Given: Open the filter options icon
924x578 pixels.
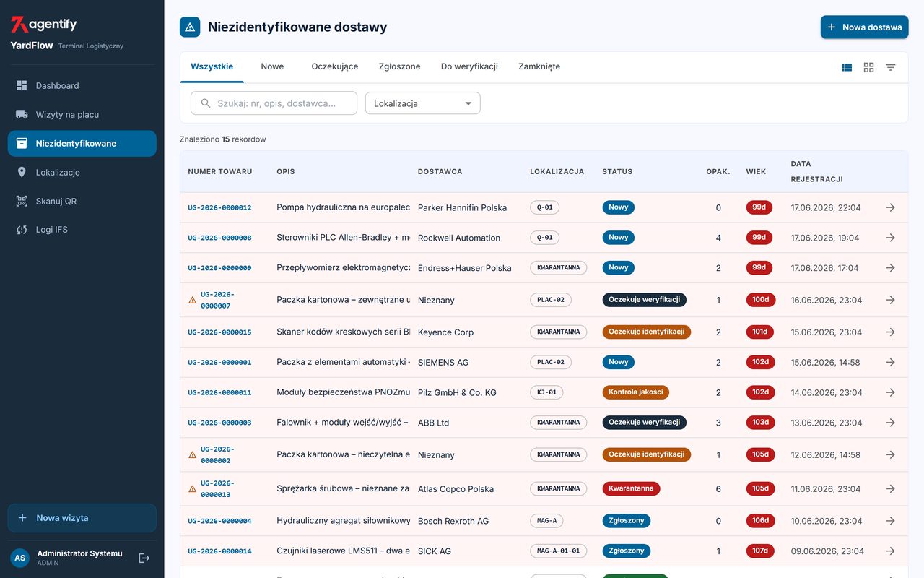Looking at the screenshot, I should tap(891, 67).
